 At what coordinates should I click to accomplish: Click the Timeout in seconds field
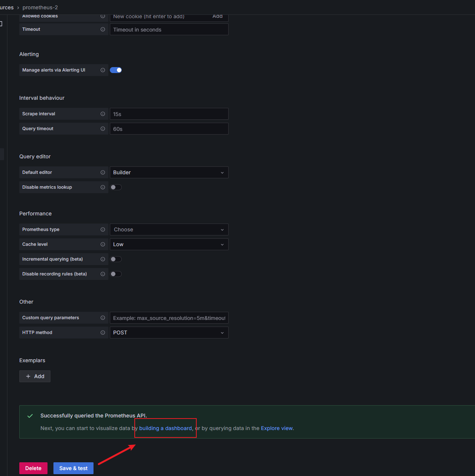point(169,29)
